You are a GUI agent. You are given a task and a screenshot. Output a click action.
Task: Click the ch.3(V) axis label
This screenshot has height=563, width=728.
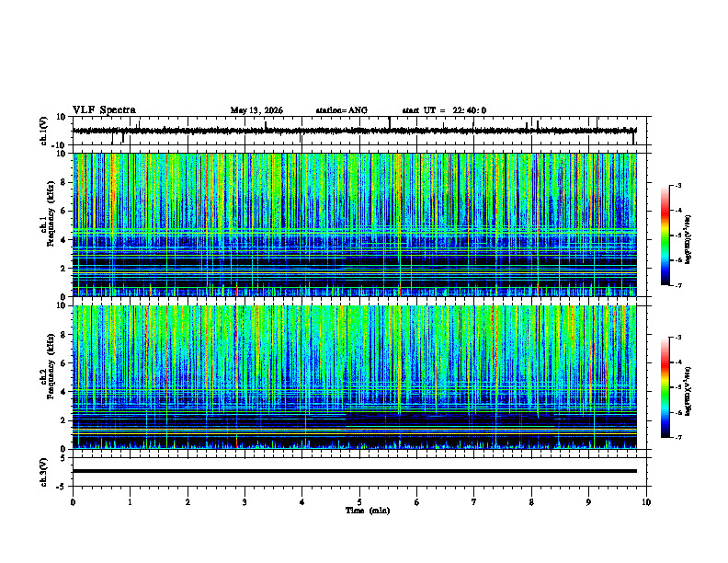coord(44,473)
